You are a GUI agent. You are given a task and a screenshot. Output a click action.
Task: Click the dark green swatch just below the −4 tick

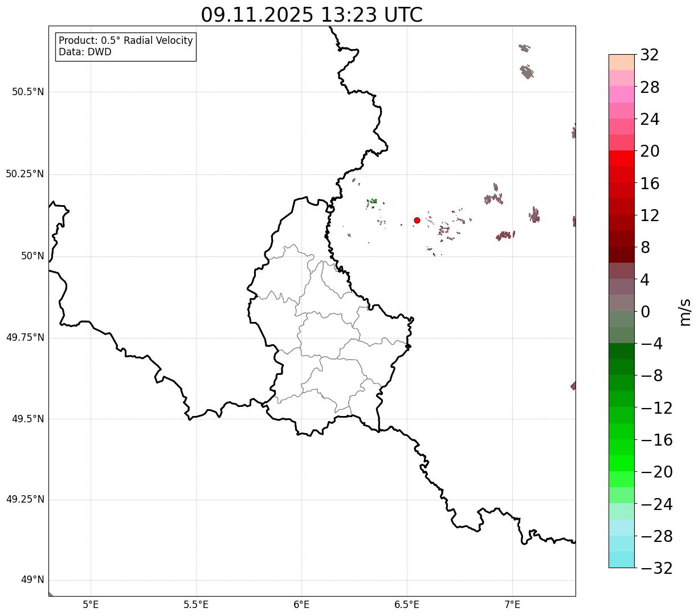(622, 351)
